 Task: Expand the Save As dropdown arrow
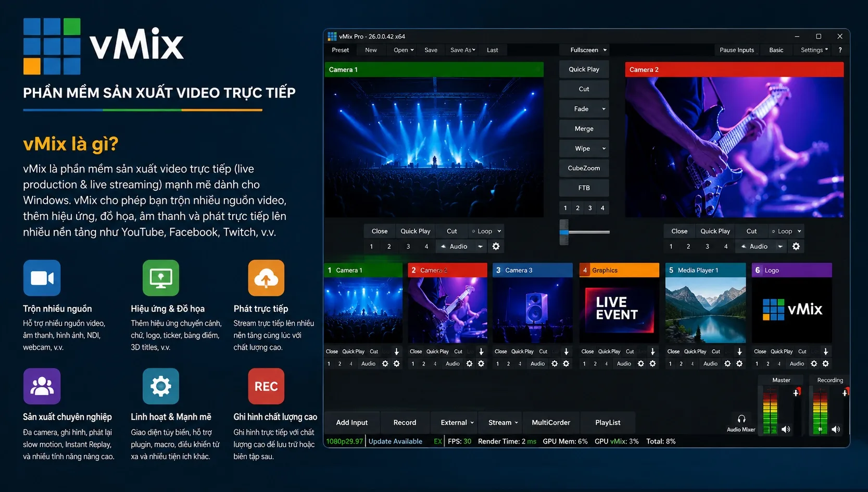[x=474, y=50]
